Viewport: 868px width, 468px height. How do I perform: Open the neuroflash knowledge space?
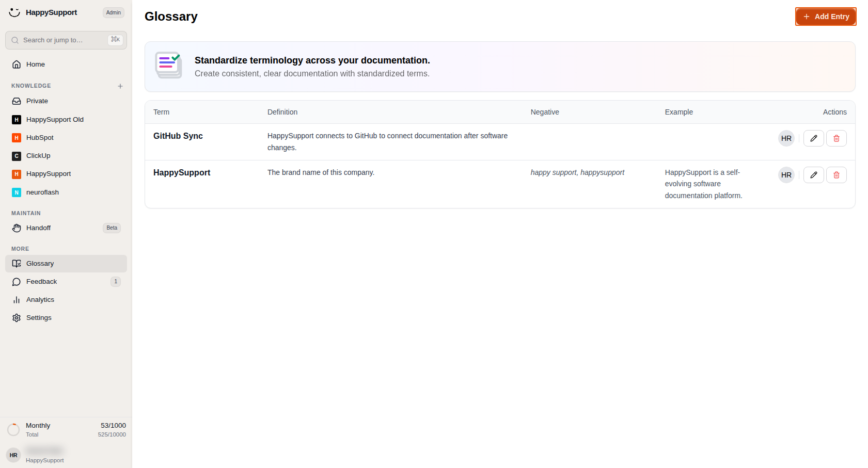[x=66, y=192]
